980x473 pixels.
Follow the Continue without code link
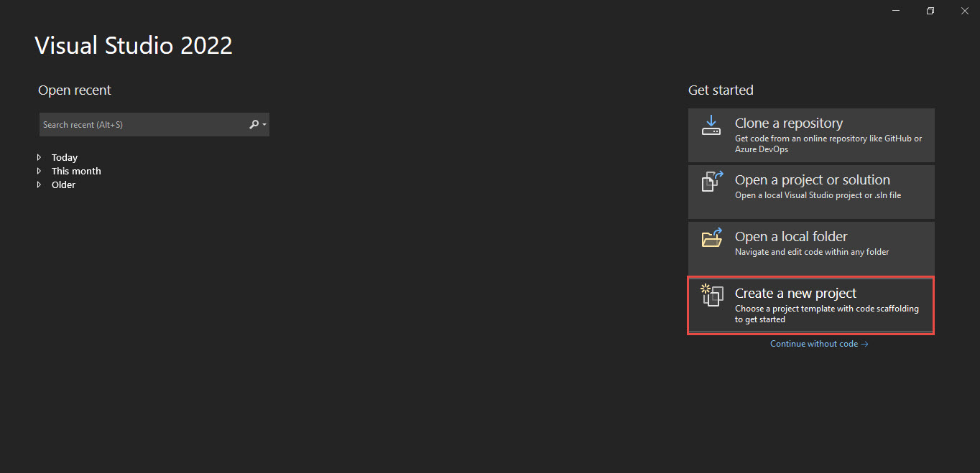pyautogui.click(x=819, y=344)
